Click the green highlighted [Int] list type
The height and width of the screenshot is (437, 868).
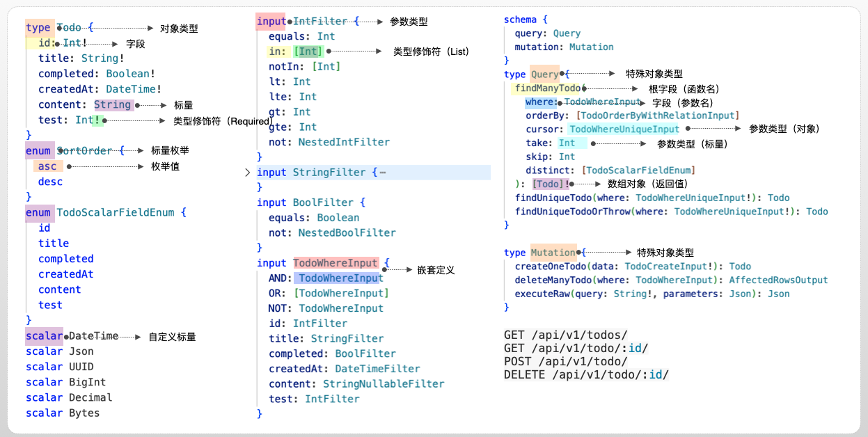click(308, 51)
